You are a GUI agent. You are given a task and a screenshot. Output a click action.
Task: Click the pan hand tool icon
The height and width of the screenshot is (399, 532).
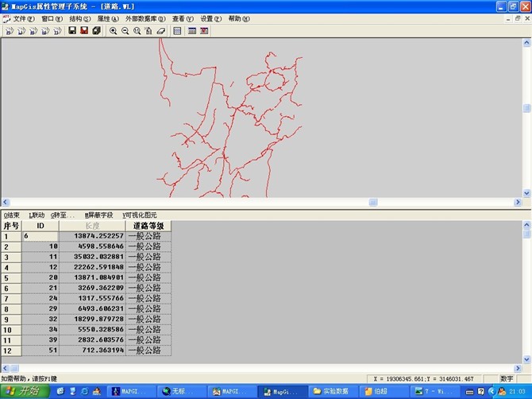pyautogui.click(x=149, y=31)
